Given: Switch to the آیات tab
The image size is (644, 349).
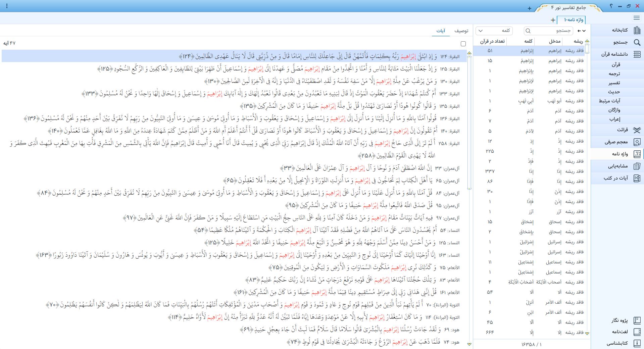Looking at the screenshot, I should (x=441, y=31).
